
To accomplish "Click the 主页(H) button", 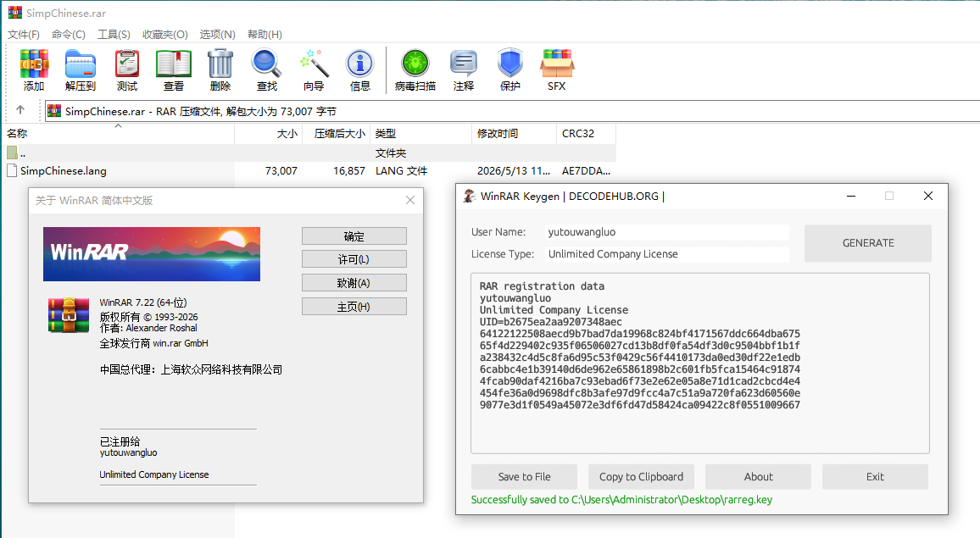I will (354, 307).
